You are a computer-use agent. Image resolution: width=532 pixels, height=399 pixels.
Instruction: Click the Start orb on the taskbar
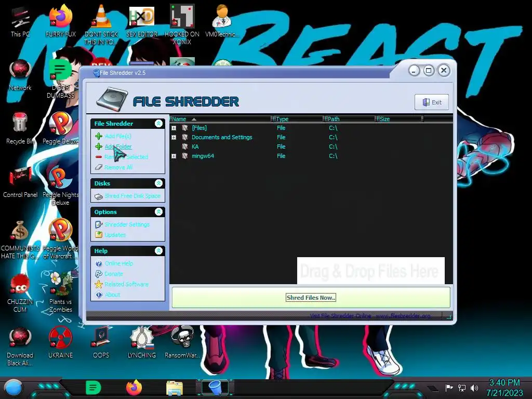[13, 388]
